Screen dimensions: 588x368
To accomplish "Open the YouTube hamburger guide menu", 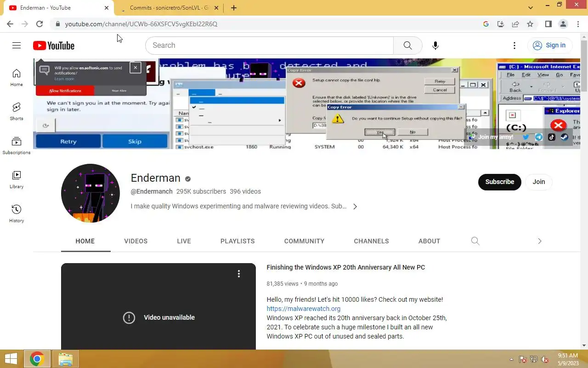I will pyautogui.click(x=17, y=45).
